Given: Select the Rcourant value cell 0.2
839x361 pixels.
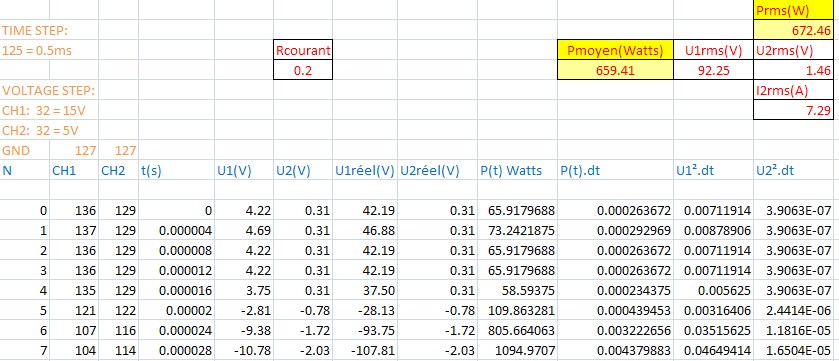Looking at the screenshot, I should tap(303, 70).
